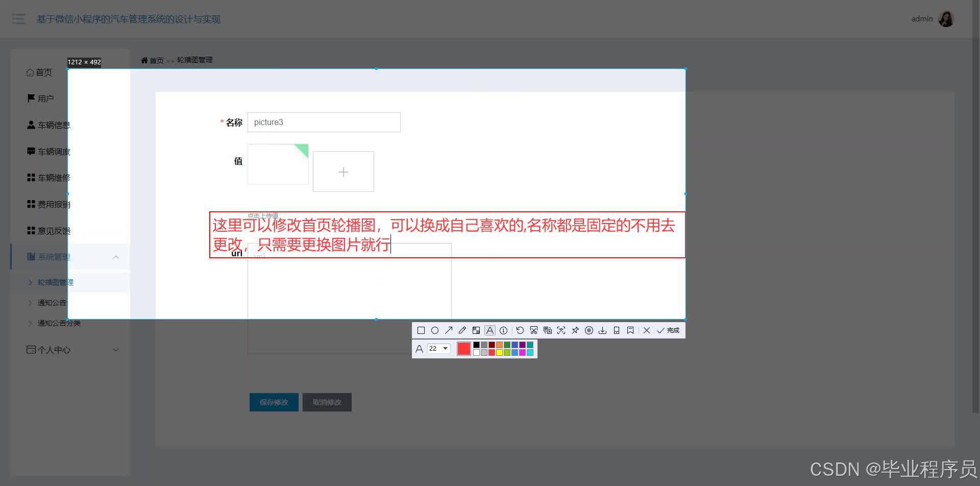The height and width of the screenshot is (486, 980).
Task: Select 通知公告 submenu item
Action: click(52, 303)
